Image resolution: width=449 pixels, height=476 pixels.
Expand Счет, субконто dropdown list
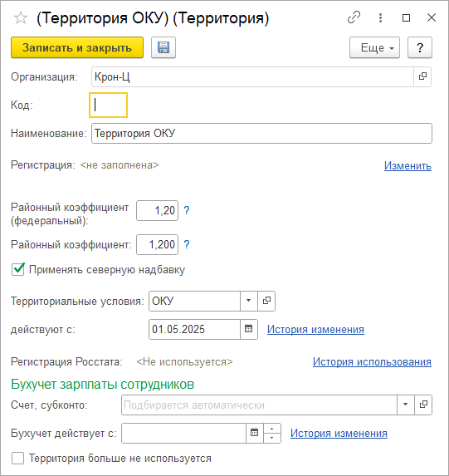pos(406,405)
